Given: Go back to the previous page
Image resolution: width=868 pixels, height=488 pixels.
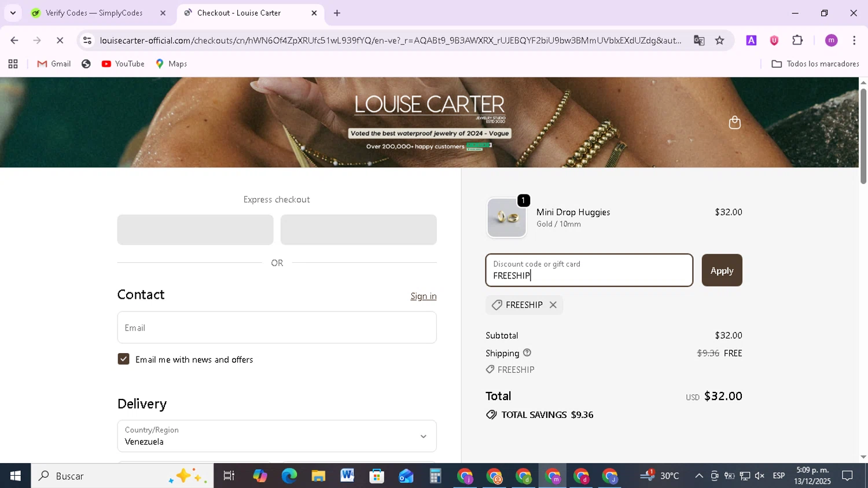Looking at the screenshot, I should (14, 40).
